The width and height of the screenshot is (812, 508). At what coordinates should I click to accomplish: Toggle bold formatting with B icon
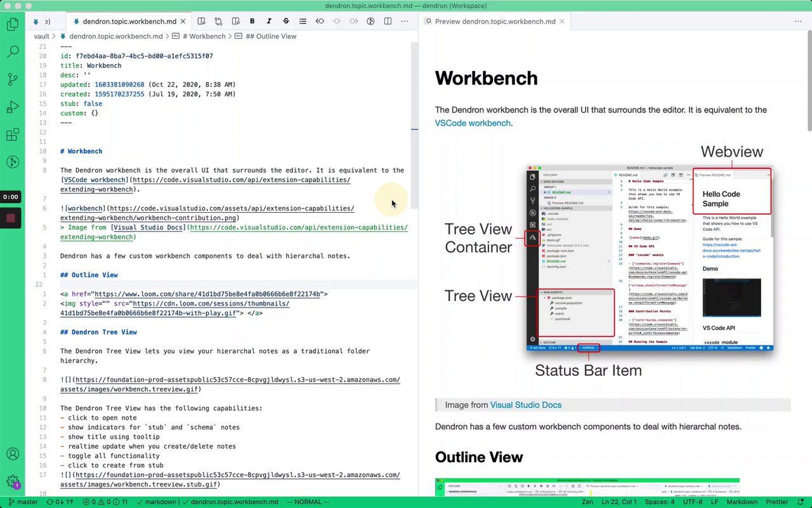pyautogui.click(x=252, y=21)
